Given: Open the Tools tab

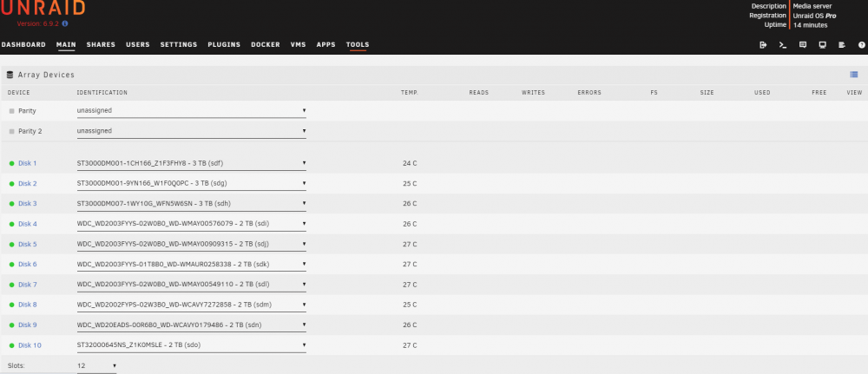Looking at the screenshot, I should pyautogui.click(x=358, y=45).
